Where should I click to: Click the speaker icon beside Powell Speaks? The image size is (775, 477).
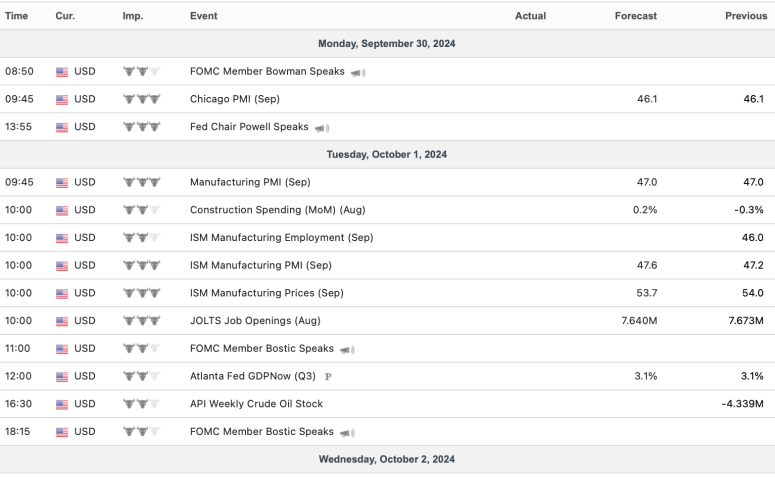pyautogui.click(x=322, y=128)
